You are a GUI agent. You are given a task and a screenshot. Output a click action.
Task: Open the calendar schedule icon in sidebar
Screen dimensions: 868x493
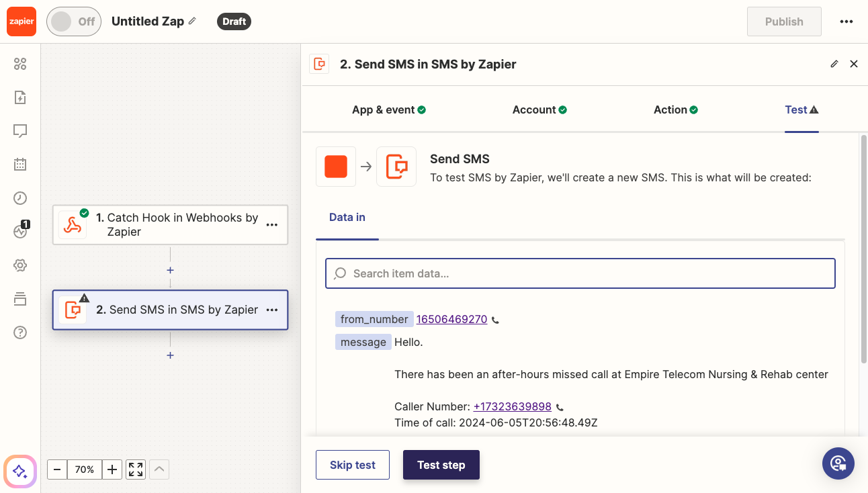20,164
